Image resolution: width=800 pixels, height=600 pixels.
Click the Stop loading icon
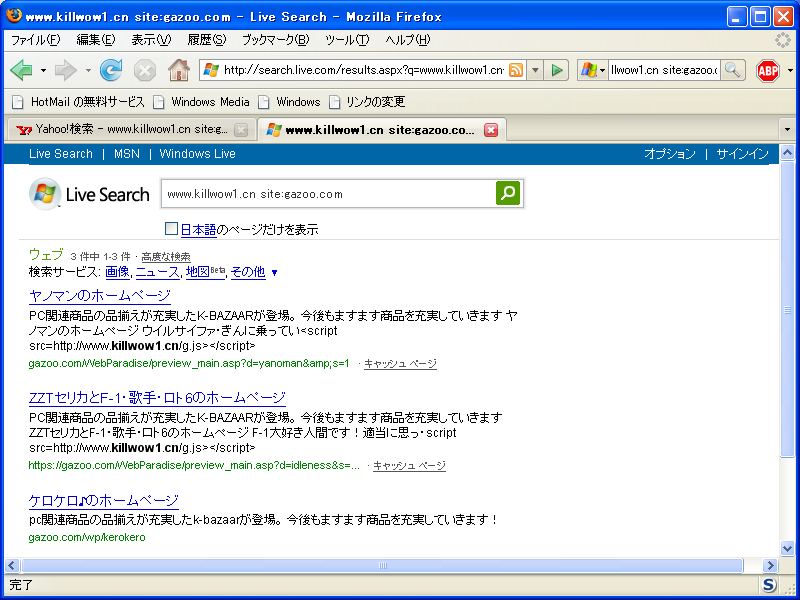tap(145, 70)
